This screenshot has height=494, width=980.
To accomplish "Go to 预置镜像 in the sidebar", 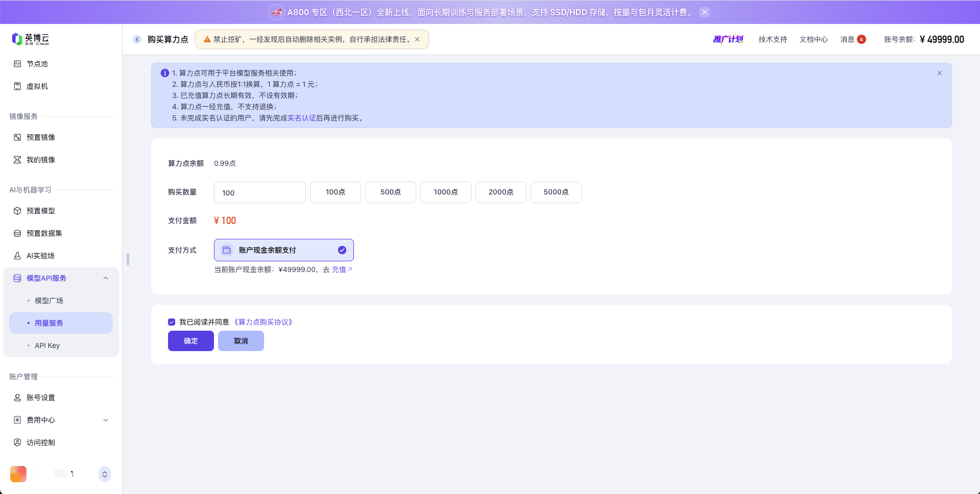I will point(40,137).
